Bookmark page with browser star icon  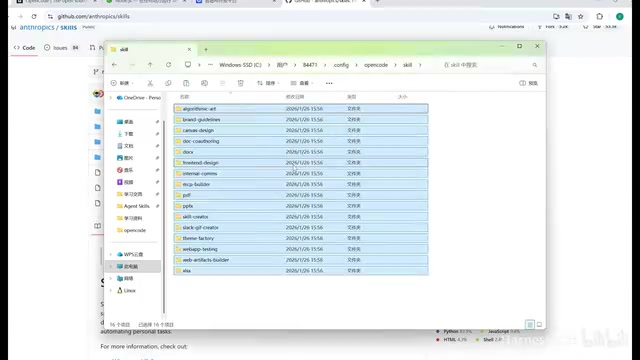pyautogui.click(x=580, y=16)
